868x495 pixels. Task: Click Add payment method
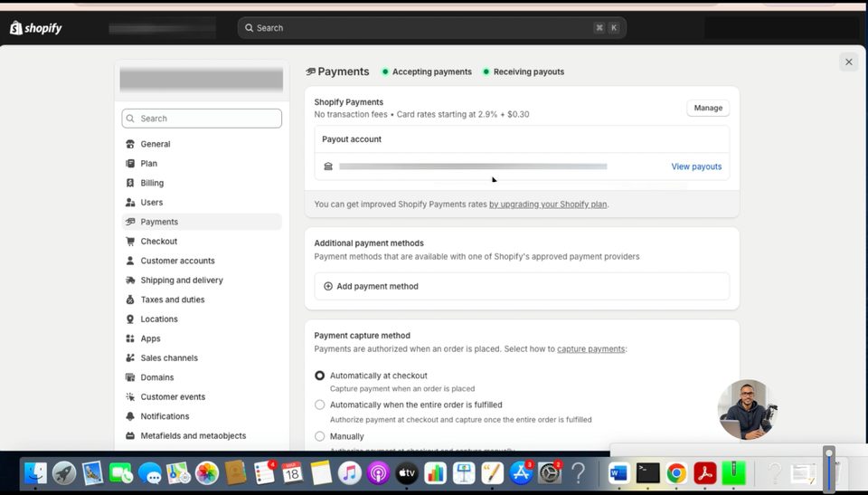pos(522,286)
